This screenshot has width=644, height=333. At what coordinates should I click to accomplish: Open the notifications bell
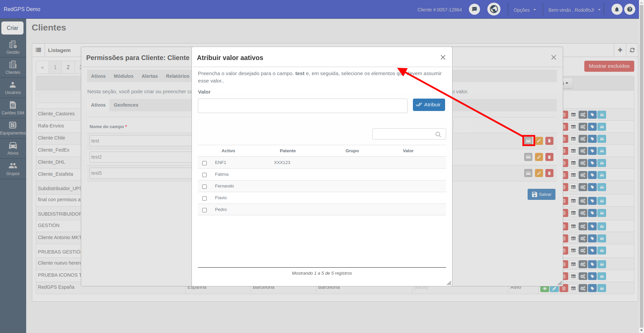616,9
